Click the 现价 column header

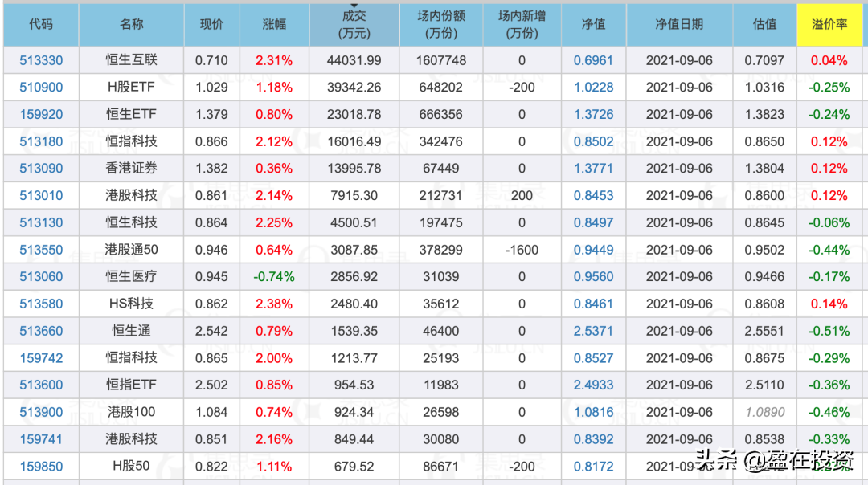[x=211, y=25]
